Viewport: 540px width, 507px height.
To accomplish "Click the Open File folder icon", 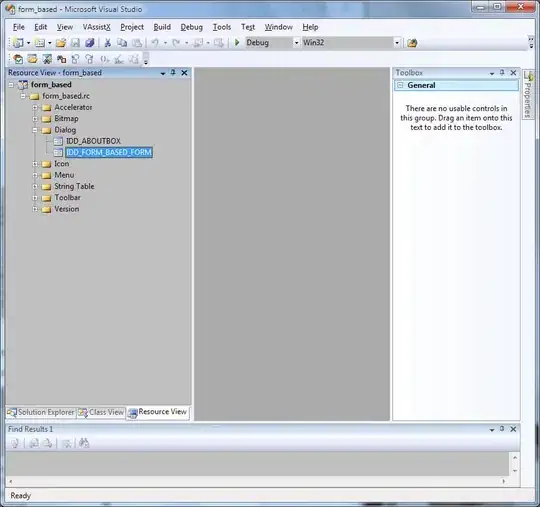I will coord(61,43).
